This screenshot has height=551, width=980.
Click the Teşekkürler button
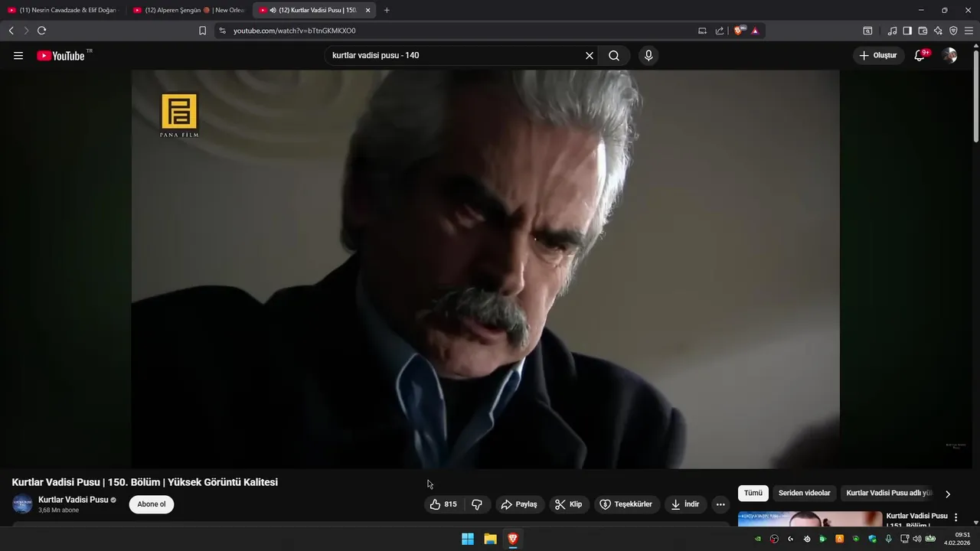626,504
